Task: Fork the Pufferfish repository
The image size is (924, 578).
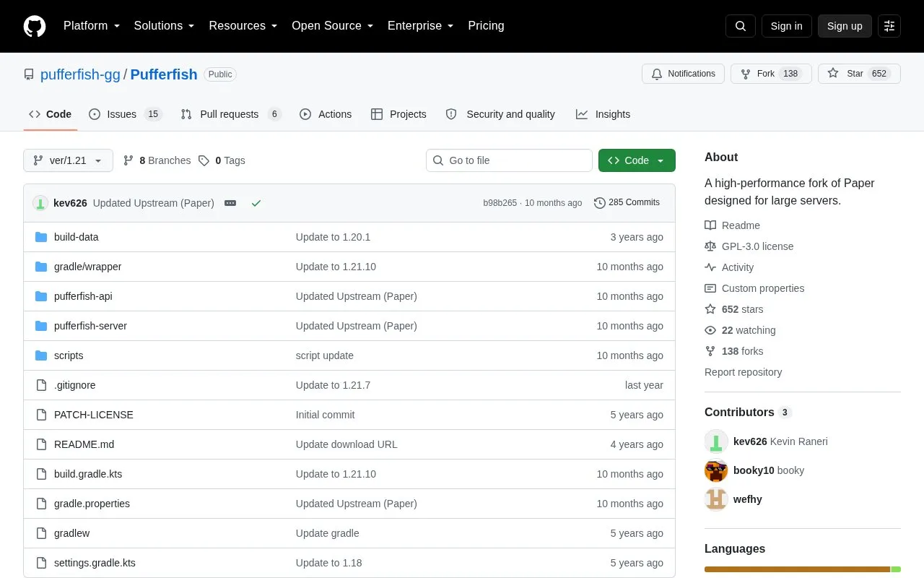Action: (771, 74)
